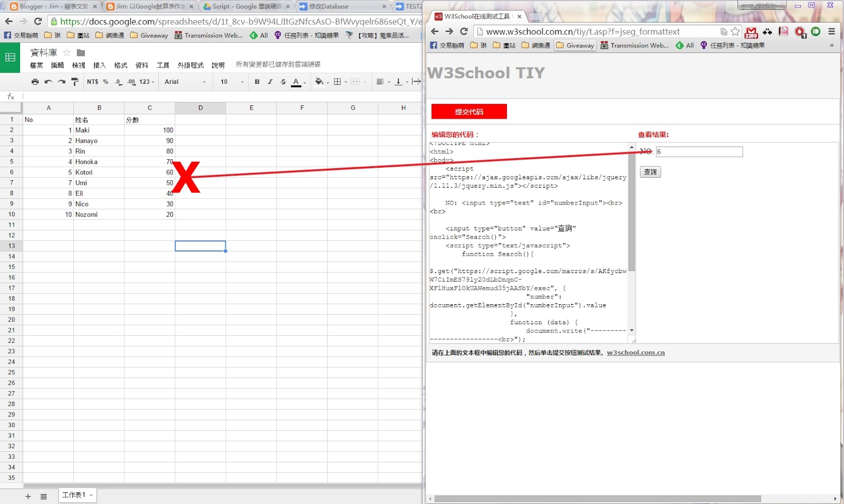Screen dimensions: 844x504
Task: Toggle italic formatting in Sheets
Action: pos(270,82)
